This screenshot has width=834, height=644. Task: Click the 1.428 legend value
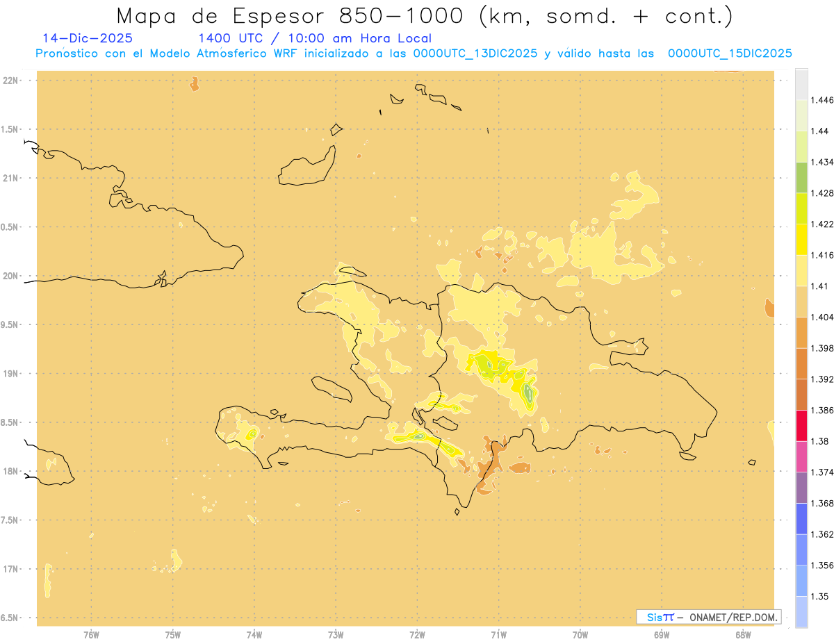pos(823,193)
